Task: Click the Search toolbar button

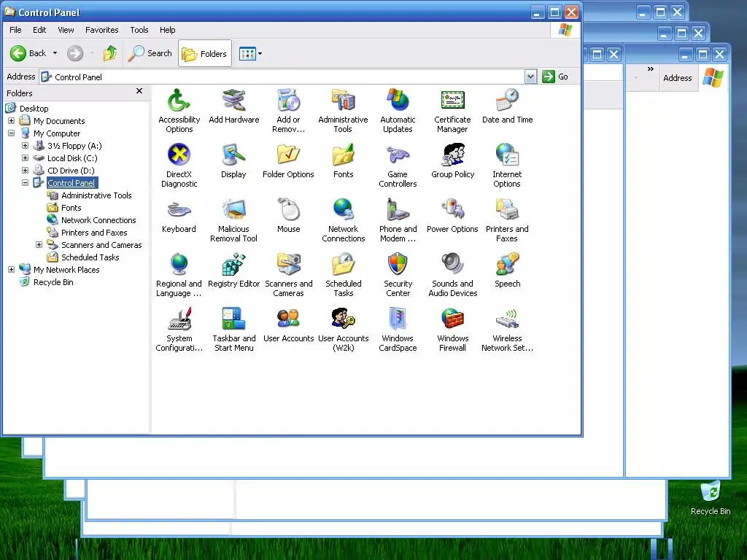Action: [x=150, y=53]
